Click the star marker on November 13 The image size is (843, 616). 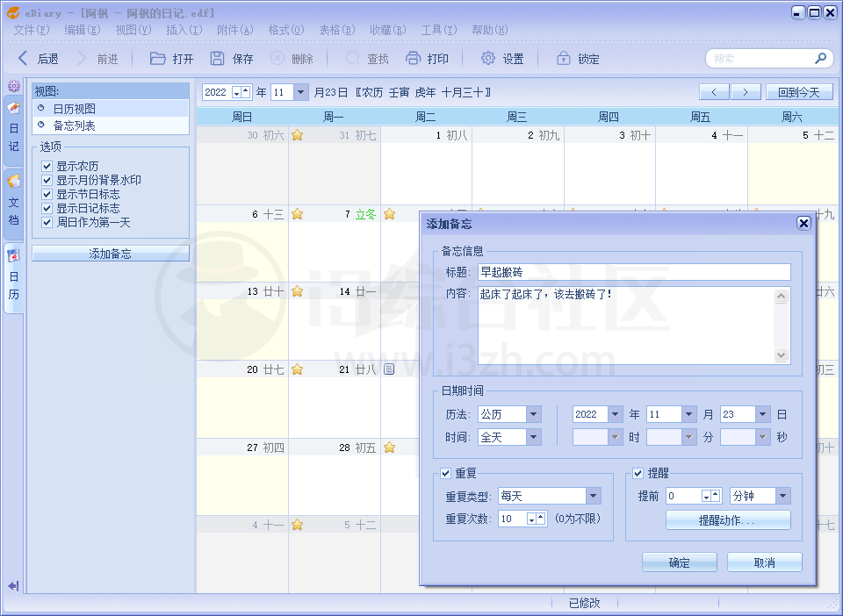pos(298,291)
